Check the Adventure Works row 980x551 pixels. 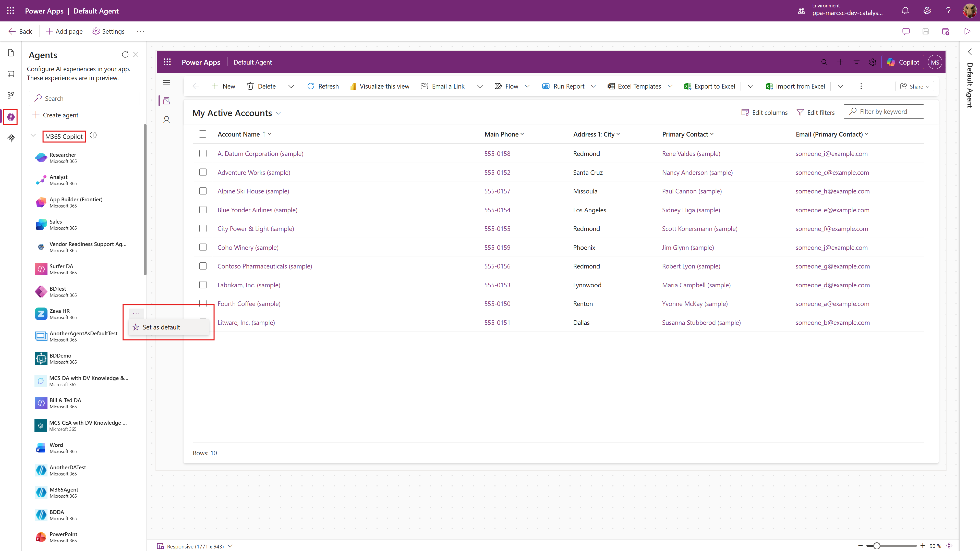click(x=203, y=172)
